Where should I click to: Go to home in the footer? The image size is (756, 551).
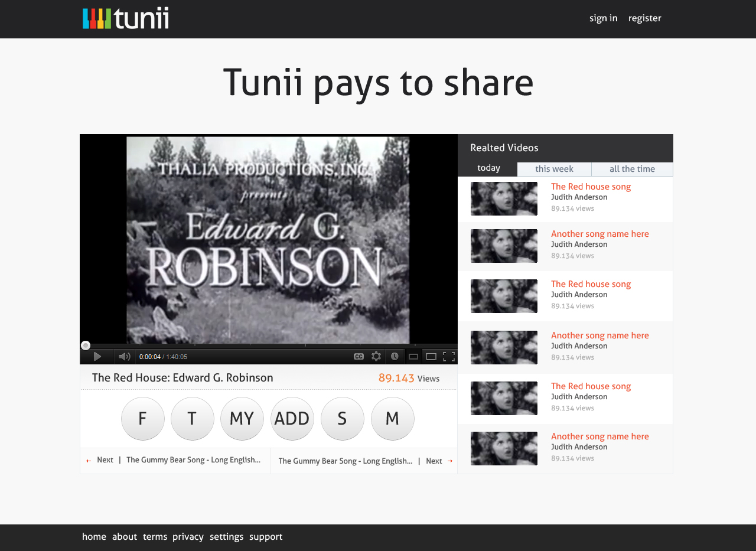click(x=94, y=537)
